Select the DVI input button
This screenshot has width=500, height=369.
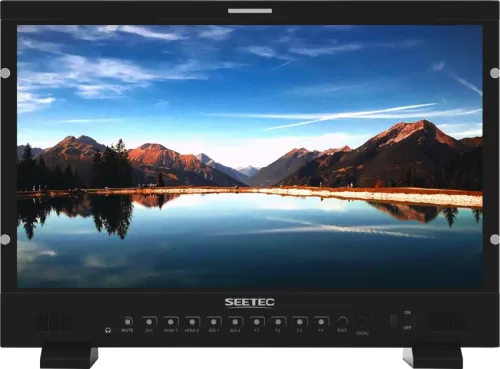[x=149, y=322]
